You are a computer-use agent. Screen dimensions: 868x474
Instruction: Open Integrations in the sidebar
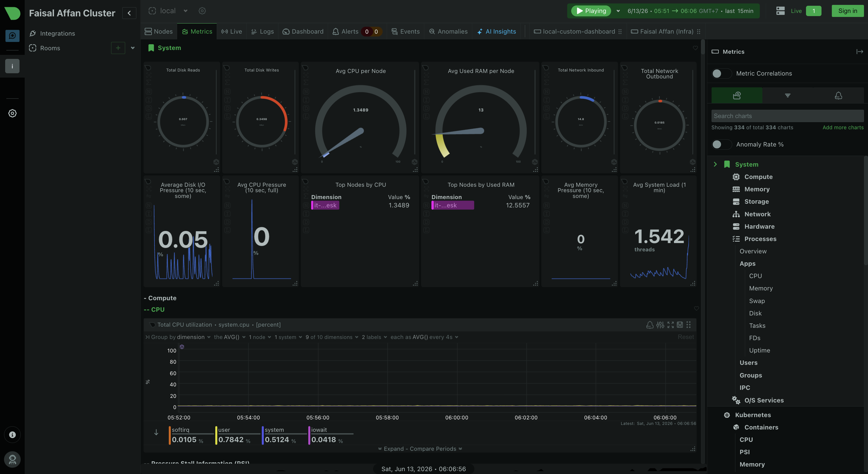58,33
